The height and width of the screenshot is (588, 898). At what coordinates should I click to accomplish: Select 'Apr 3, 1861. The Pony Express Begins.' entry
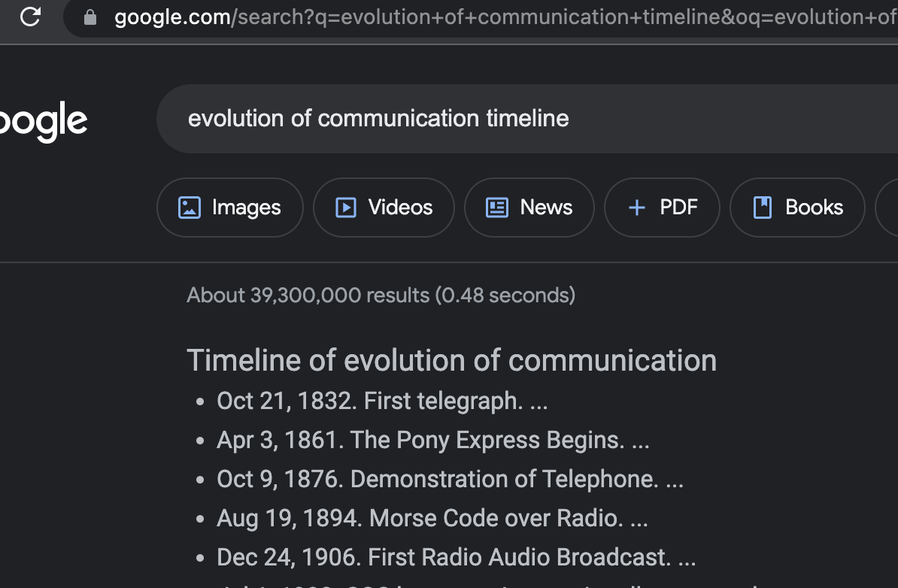tap(433, 441)
